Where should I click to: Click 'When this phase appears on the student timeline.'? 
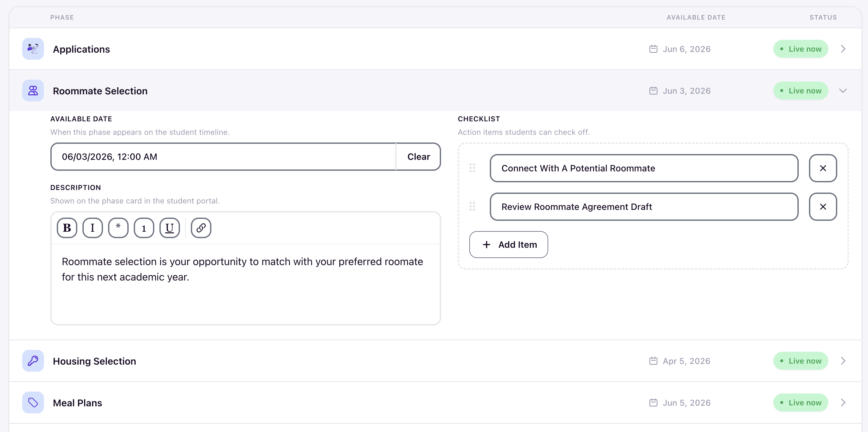tap(140, 132)
